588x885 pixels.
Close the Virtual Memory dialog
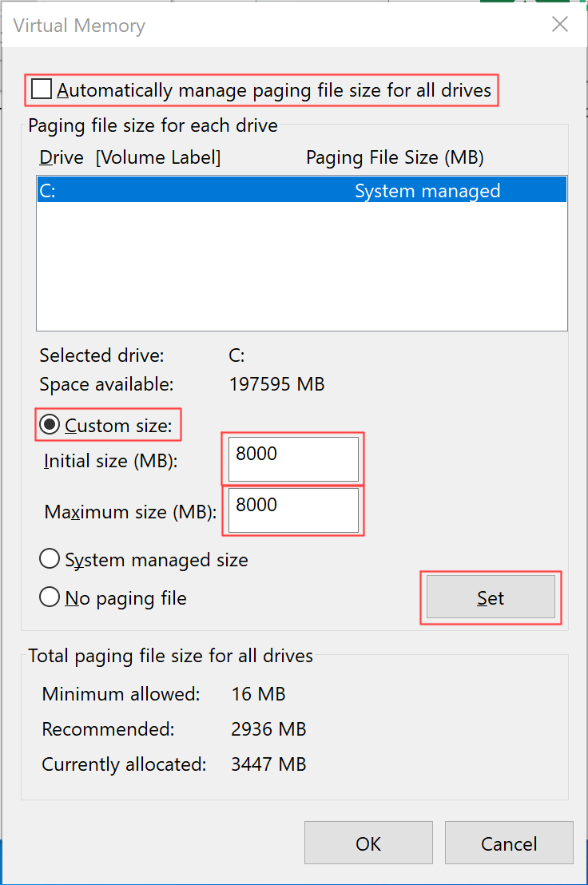pyautogui.click(x=560, y=24)
